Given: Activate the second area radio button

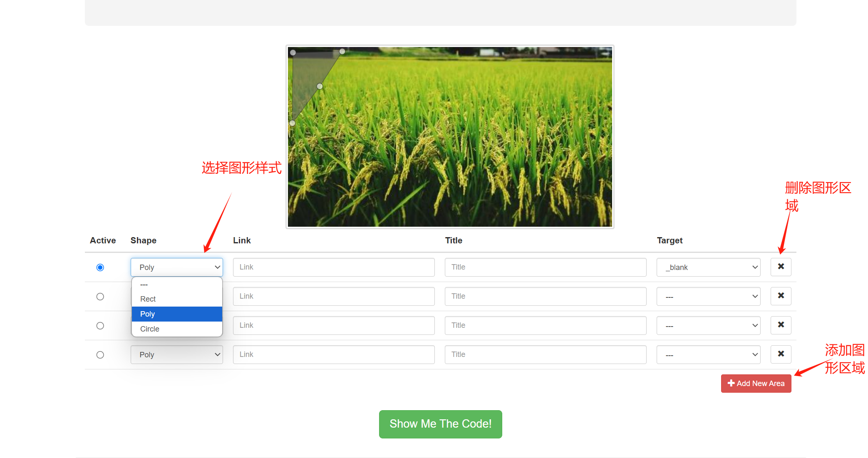Looking at the screenshot, I should (100, 297).
